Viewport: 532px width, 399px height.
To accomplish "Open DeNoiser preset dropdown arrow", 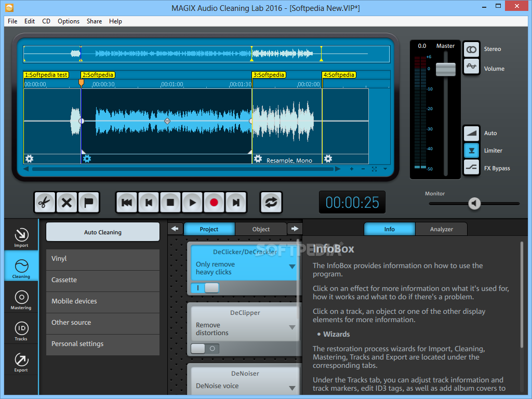I will (292, 388).
